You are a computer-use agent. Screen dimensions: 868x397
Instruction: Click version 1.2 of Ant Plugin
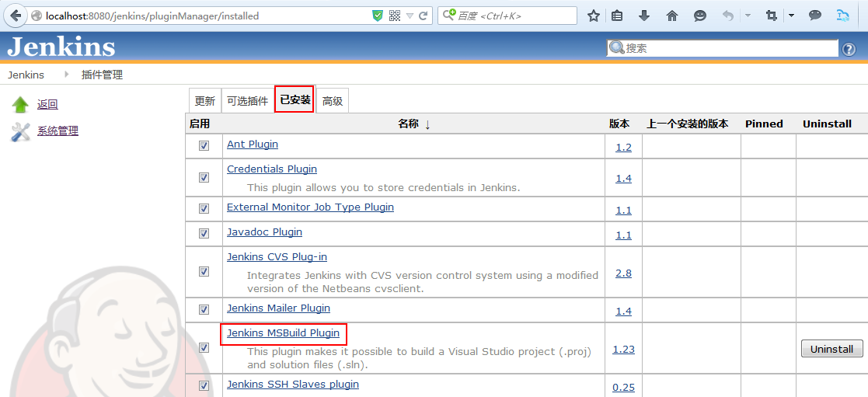[x=623, y=148]
